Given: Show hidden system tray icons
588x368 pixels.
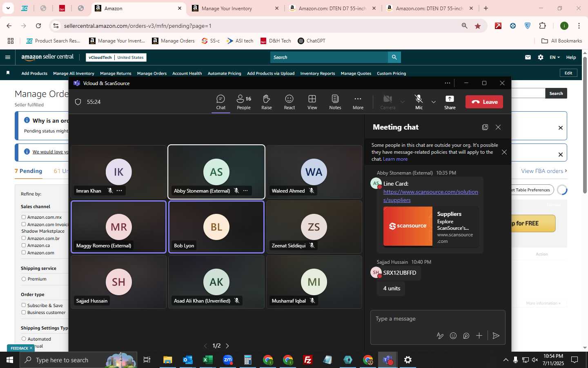Looking at the screenshot, I should [506, 360].
